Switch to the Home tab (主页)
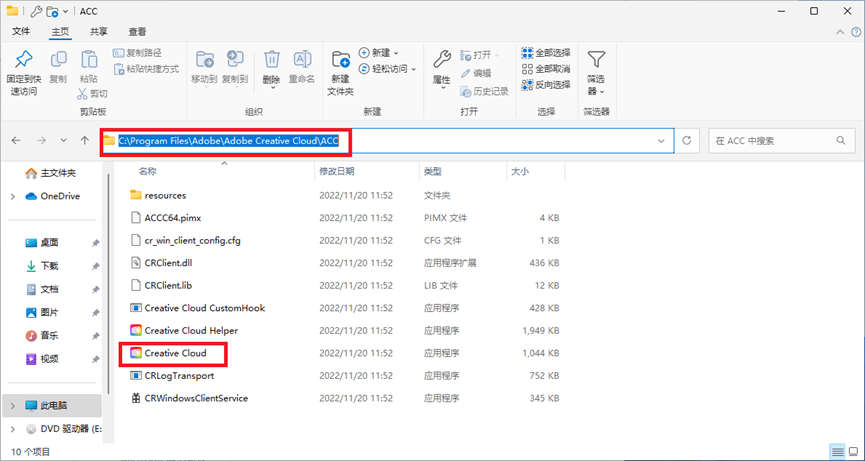The height and width of the screenshot is (461, 865). (60, 31)
